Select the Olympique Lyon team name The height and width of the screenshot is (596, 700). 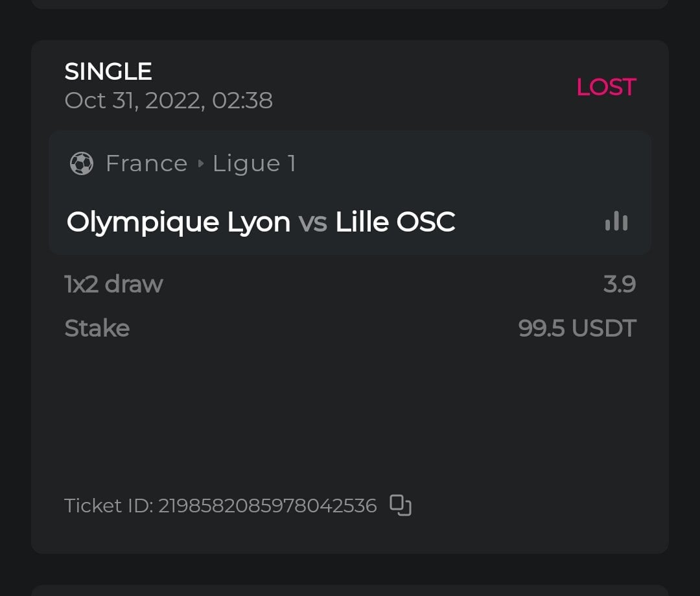click(178, 222)
